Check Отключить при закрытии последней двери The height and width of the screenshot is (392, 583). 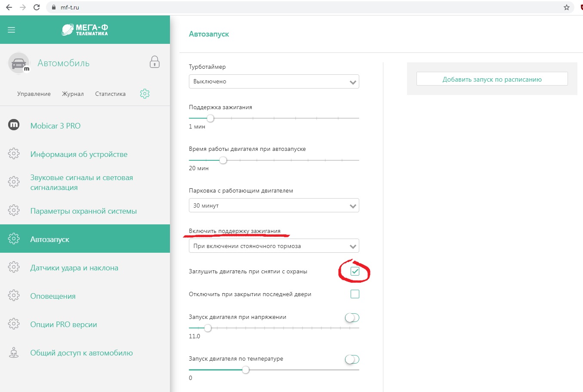tap(355, 294)
